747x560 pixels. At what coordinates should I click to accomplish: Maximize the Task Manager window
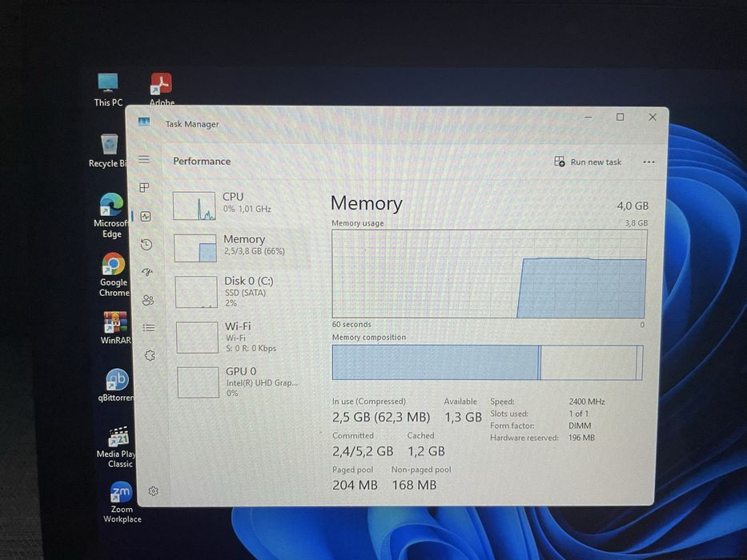(x=620, y=117)
